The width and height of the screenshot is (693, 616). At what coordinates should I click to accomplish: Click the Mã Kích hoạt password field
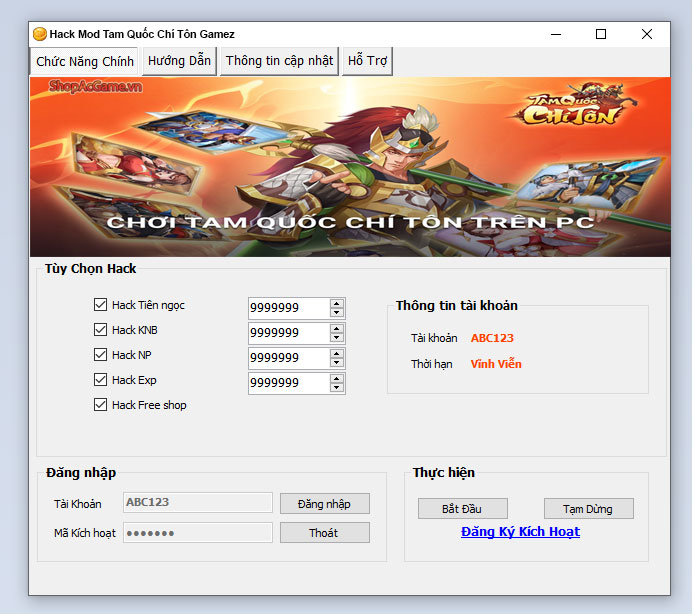[x=198, y=533]
